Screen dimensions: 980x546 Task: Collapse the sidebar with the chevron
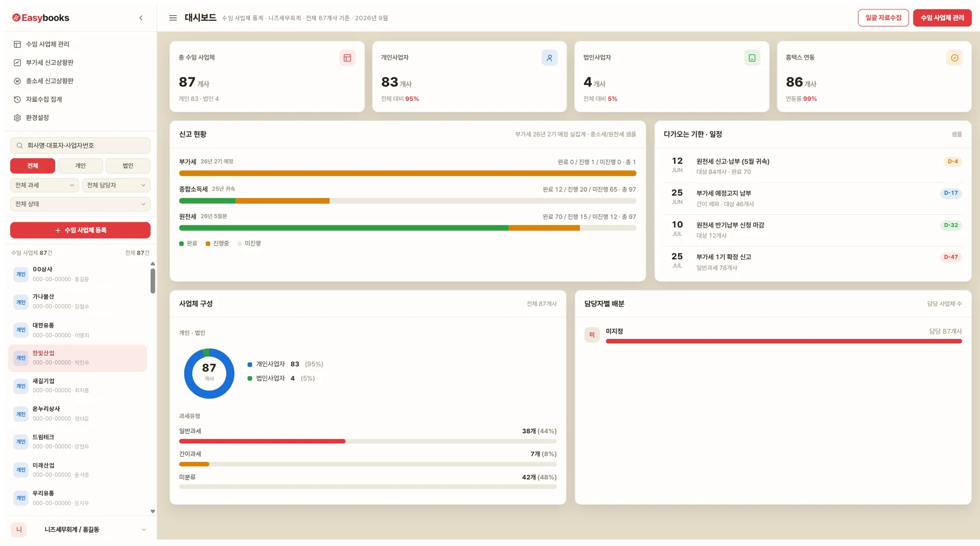point(141,18)
